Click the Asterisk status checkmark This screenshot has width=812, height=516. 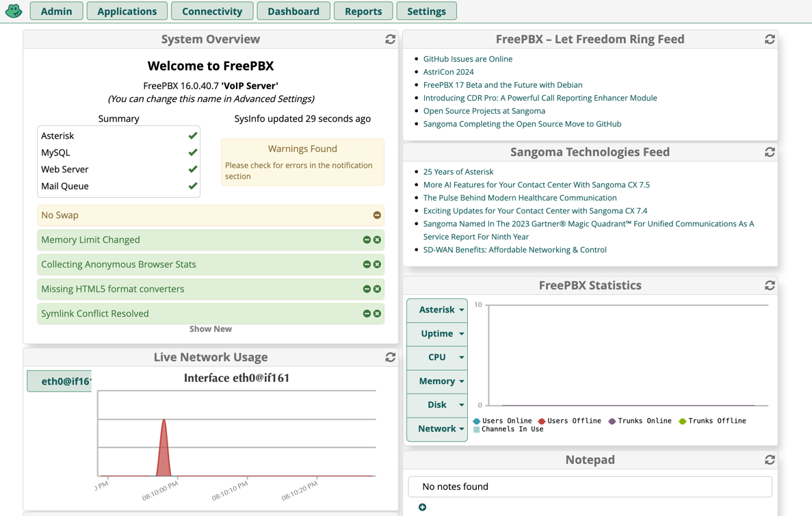tap(193, 136)
